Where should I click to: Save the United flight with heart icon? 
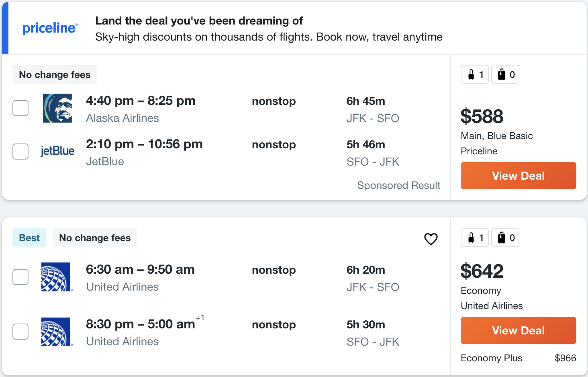click(x=431, y=239)
